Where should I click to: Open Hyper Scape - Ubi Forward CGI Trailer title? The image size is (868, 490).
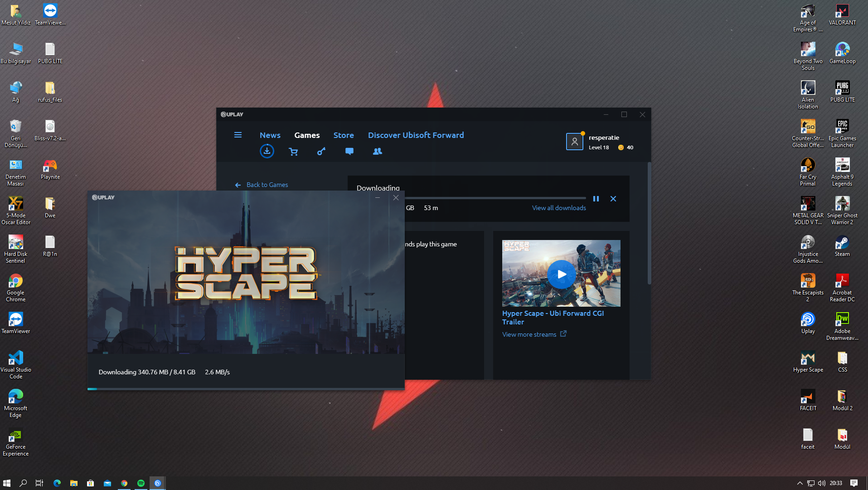point(553,318)
